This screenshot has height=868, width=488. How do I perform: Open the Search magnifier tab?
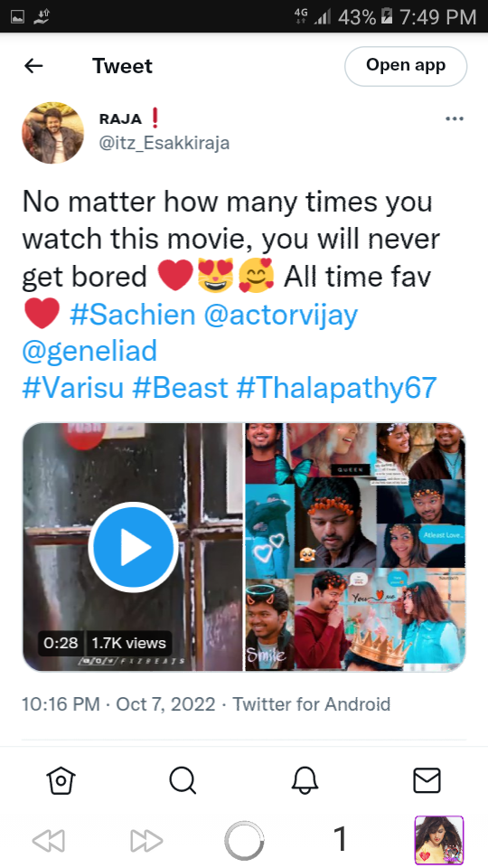[183, 781]
